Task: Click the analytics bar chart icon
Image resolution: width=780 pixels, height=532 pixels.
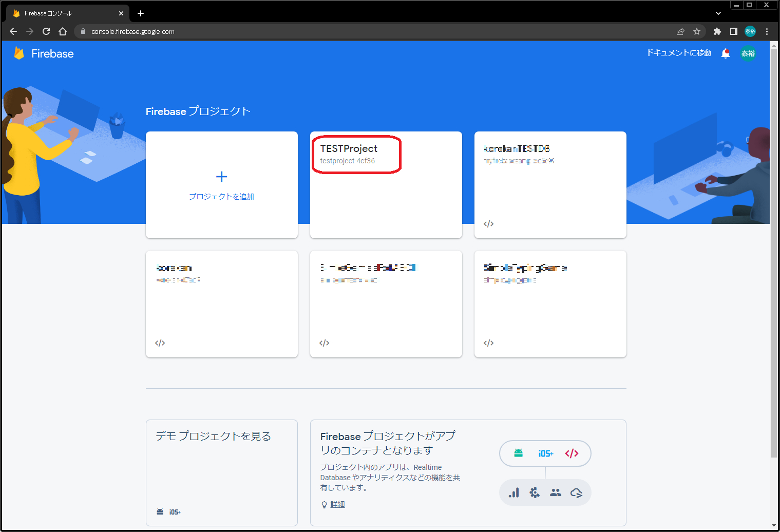Action: 514,492
